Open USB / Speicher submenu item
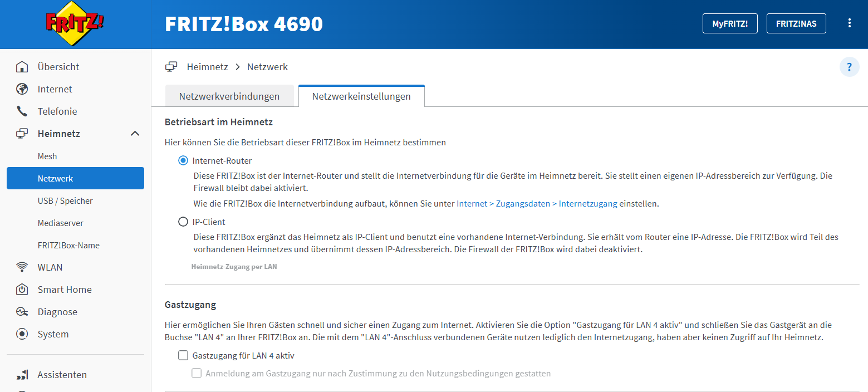This screenshot has width=868, height=392. tap(65, 200)
